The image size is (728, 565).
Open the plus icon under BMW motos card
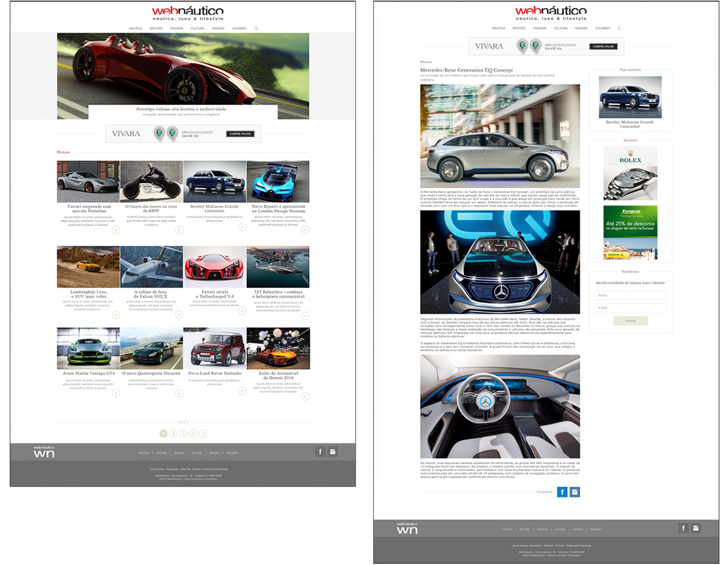(x=179, y=230)
